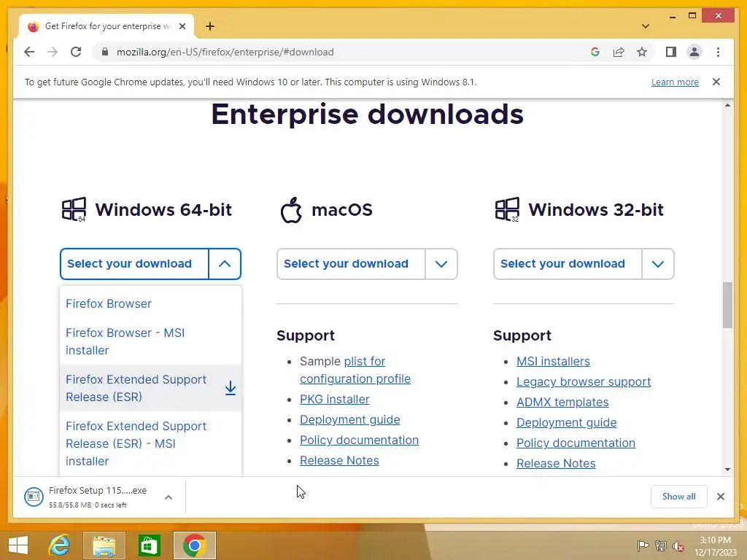Screen dimensions: 747x560
Task: Open the Chrome profile menu
Action: pos(694,52)
